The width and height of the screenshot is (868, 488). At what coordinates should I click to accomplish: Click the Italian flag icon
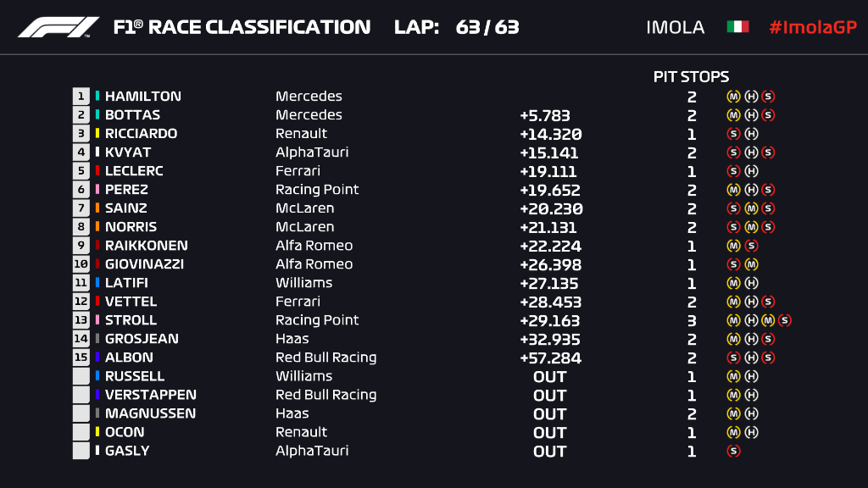[737, 27]
